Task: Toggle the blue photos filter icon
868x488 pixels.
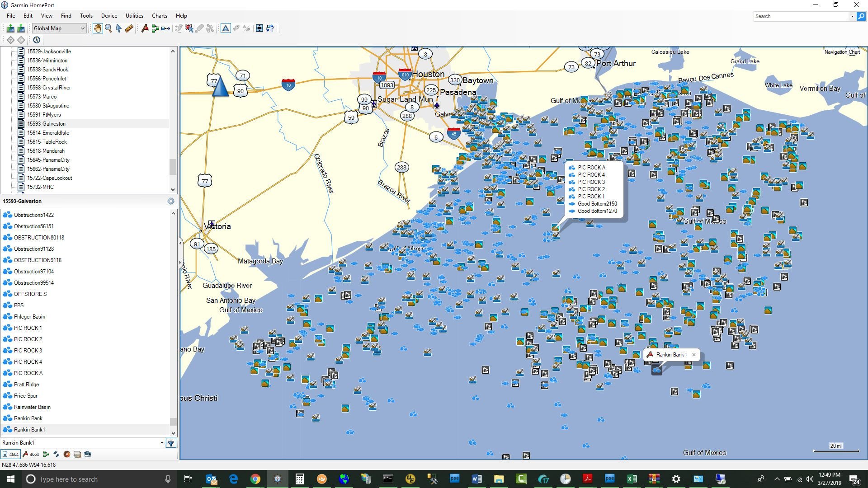Action: click(x=88, y=455)
